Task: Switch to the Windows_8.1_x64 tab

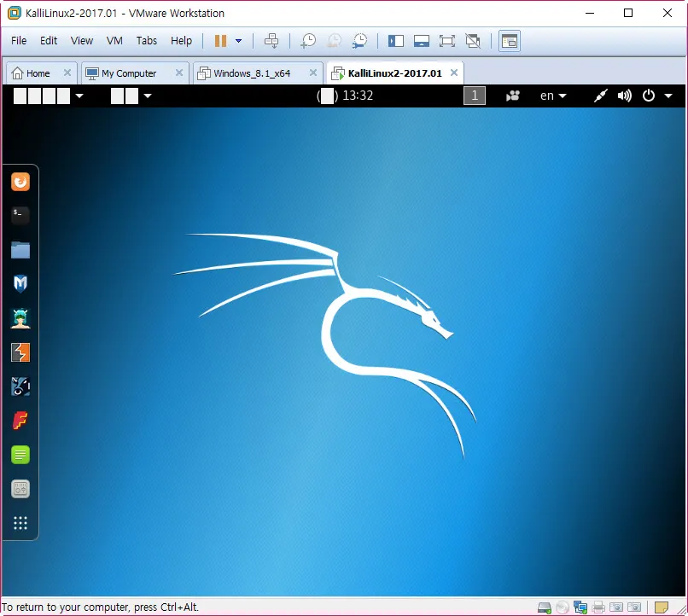Action: click(x=252, y=73)
